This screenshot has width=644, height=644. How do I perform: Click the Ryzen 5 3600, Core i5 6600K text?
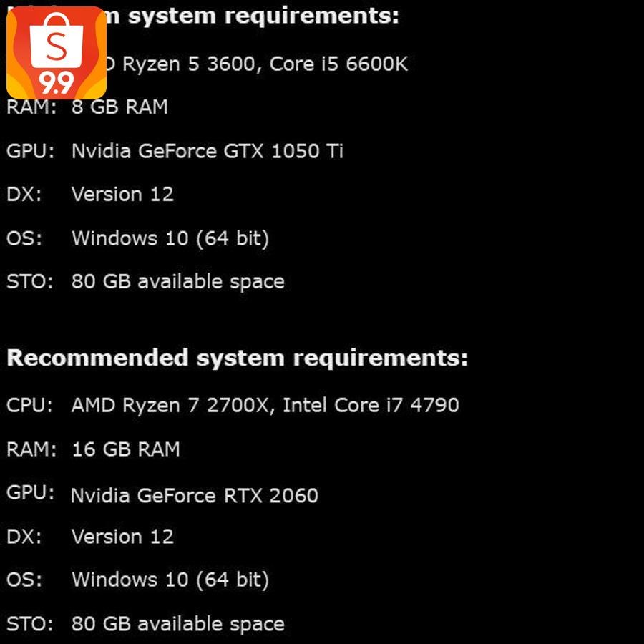265,64
